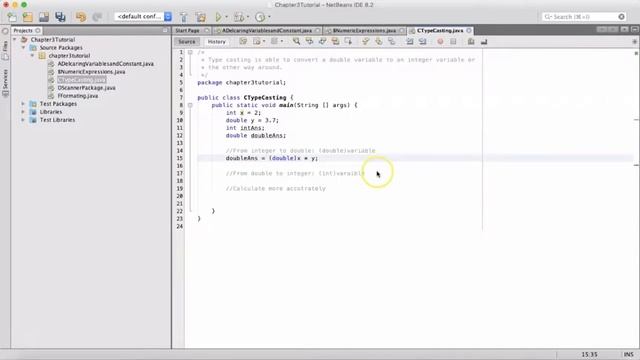Viewport: 640px width, 360px height.
Task: Click the Redo arrow icon
Action: point(97,17)
